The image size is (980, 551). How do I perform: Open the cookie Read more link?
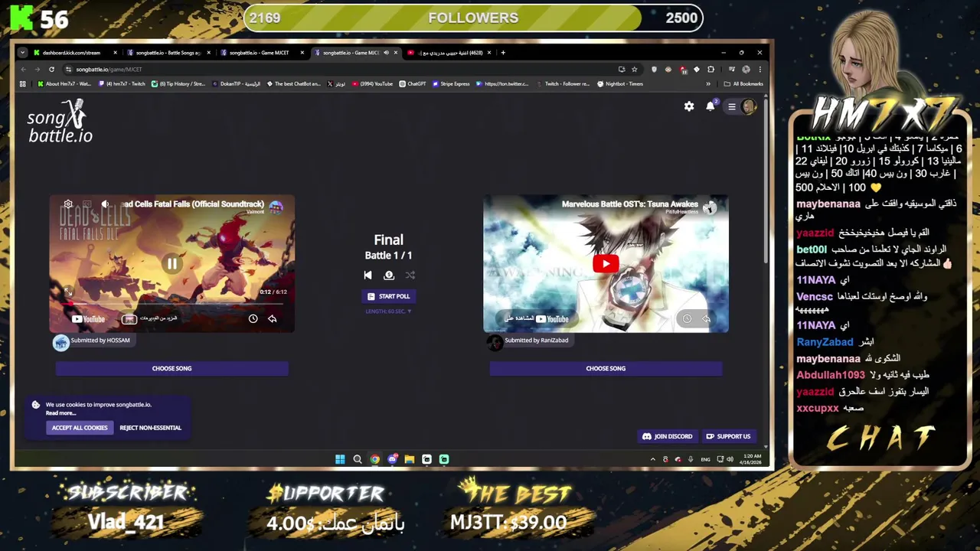(60, 413)
